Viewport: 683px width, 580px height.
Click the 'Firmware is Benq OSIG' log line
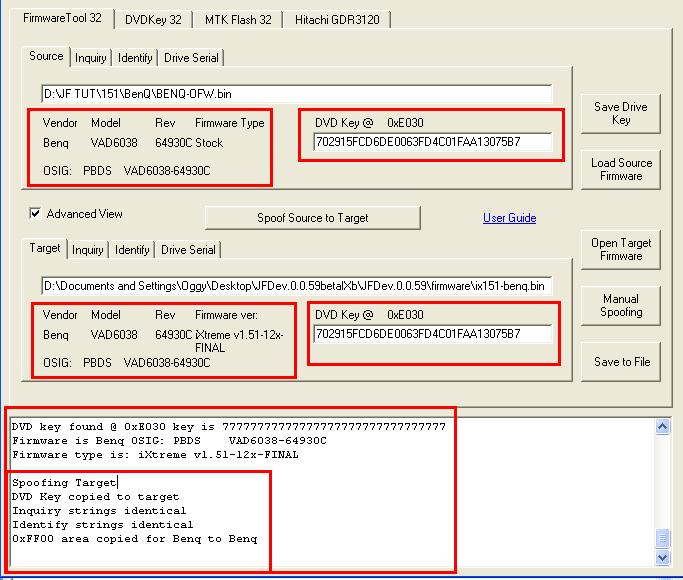point(169,441)
